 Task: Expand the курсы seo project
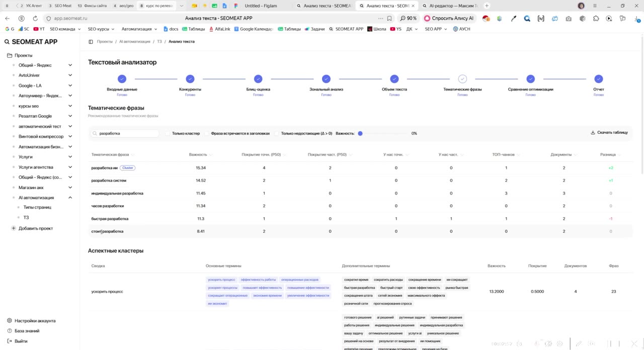point(70,106)
